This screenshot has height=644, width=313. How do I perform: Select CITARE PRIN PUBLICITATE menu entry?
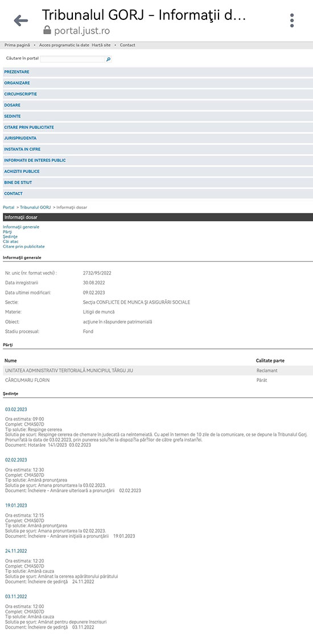[x=158, y=127]
